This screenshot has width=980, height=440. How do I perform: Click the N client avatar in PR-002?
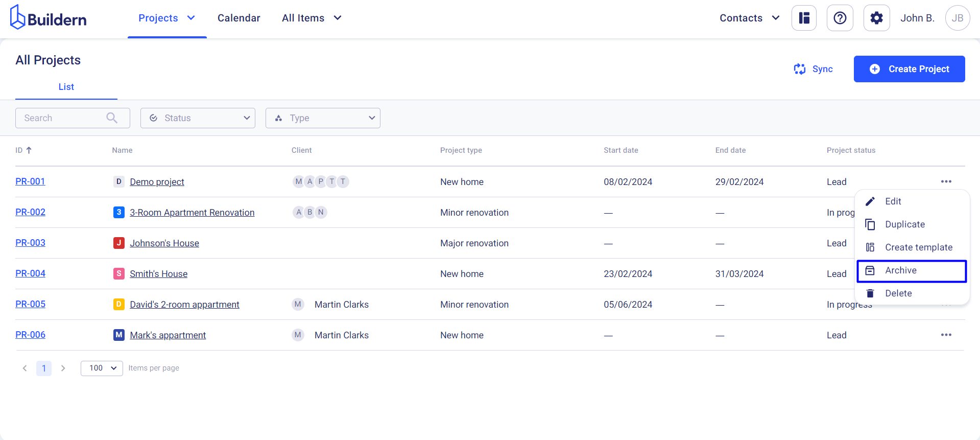click(321, 212)
